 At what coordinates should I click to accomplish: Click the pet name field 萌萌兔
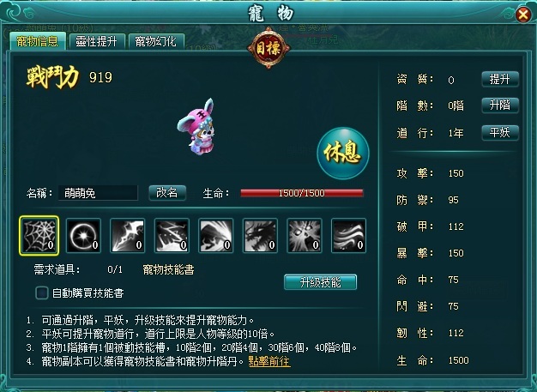(98, 193)
